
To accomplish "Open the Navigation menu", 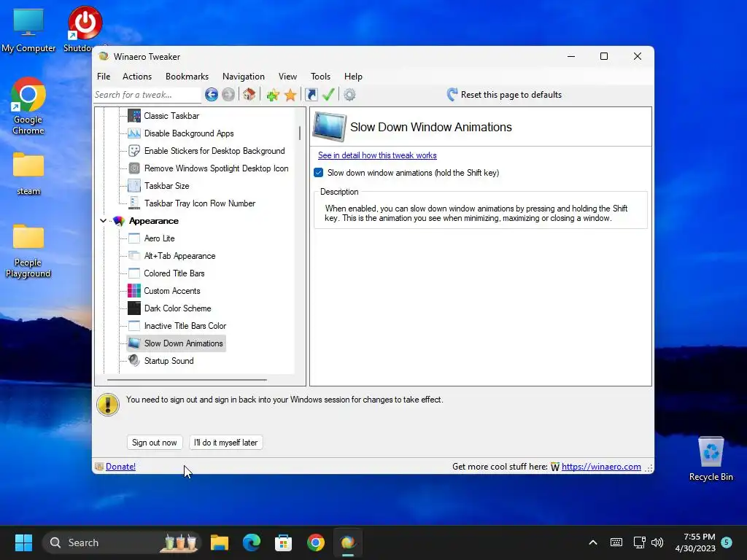I will click(244, 77).
